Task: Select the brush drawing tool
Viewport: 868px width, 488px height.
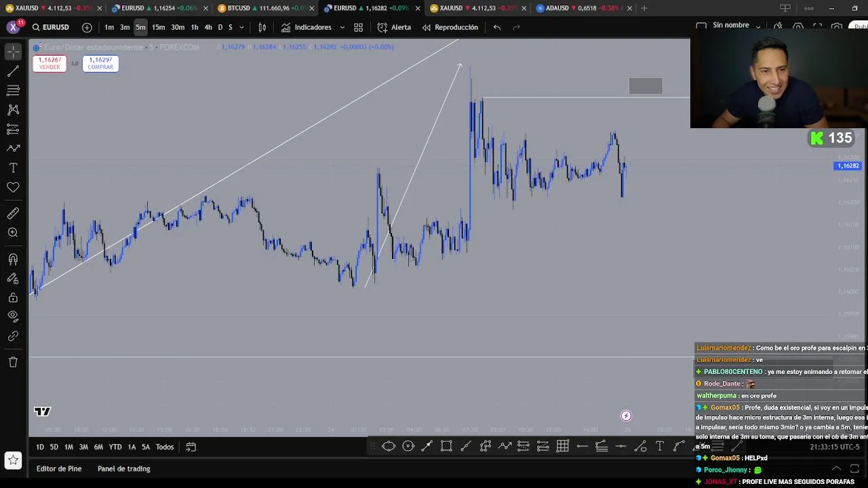Action: tap(13, 148)
